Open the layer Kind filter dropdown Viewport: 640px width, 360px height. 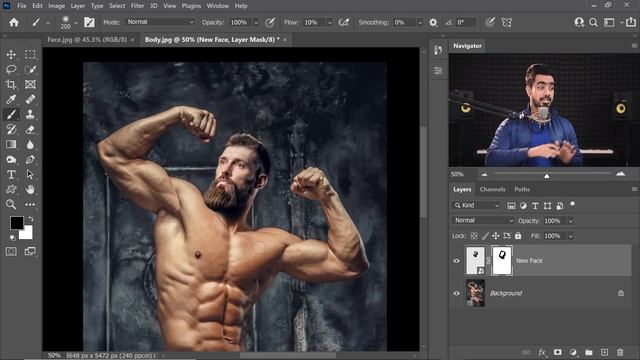point(476,205)
